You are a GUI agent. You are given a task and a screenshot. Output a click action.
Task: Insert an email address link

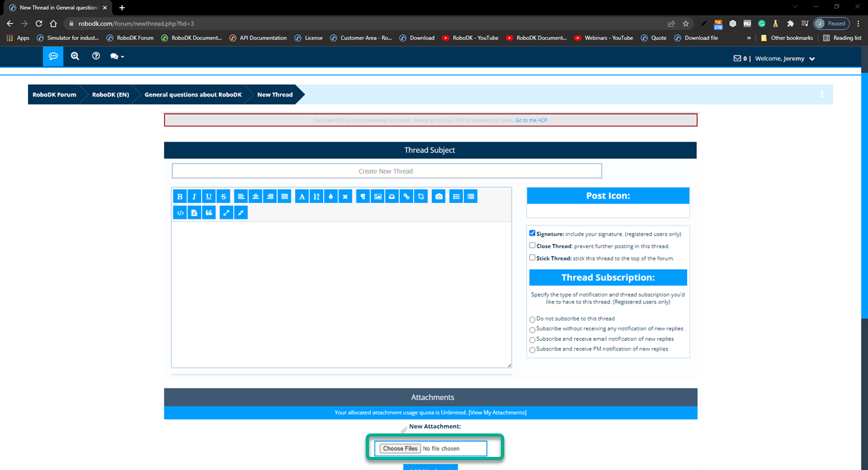point(392,196)
